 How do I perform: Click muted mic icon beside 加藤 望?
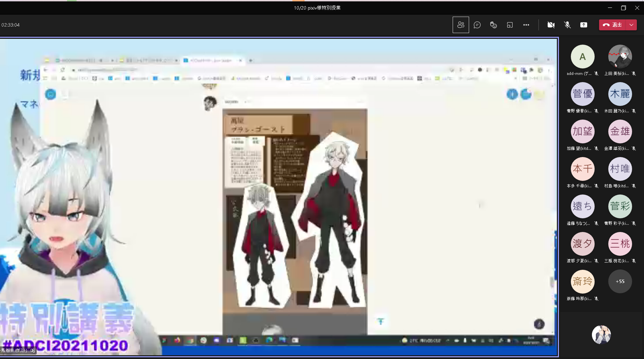(596, 149)
